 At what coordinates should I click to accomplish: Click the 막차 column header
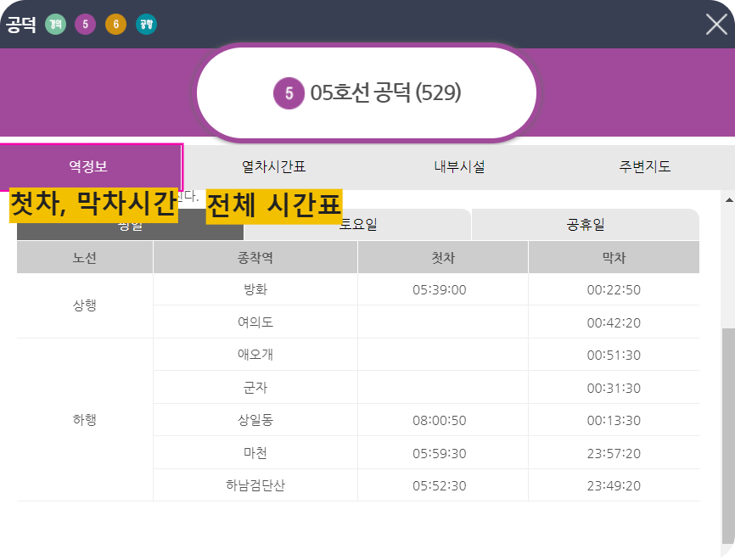coord(615,256)
